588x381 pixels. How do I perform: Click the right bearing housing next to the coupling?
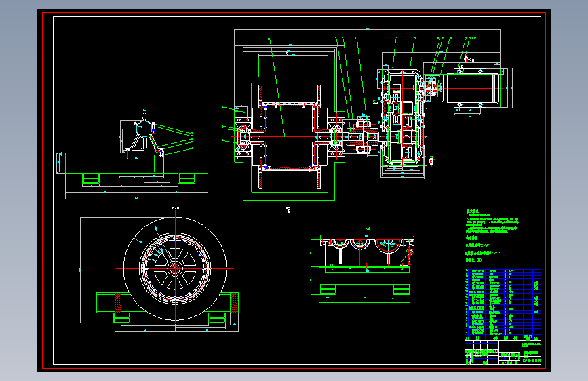(x=336, y=136)
